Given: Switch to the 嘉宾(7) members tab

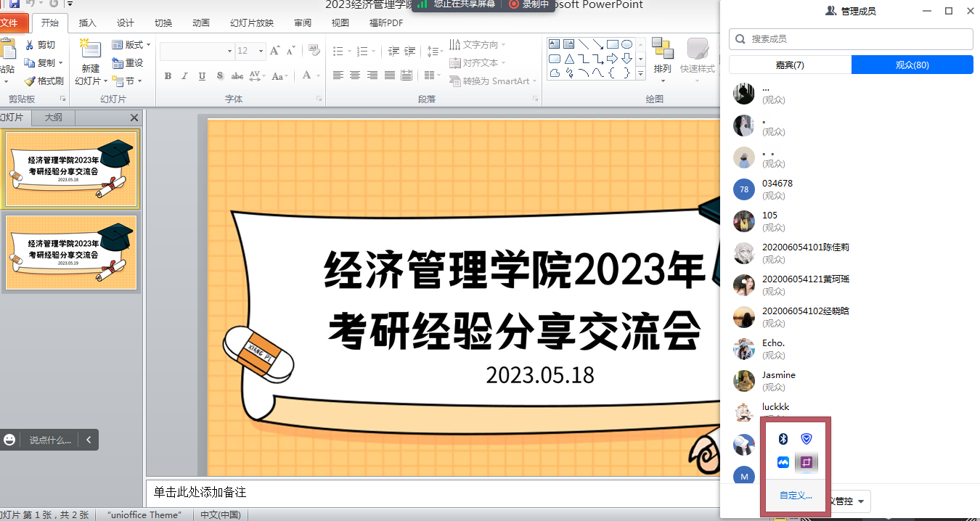Looking at the screenshot, I should [x=790, y=65].
